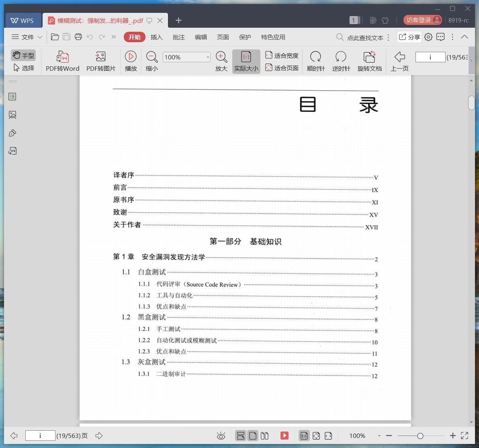Select the Hand tool (手型)

pos(24,55)
